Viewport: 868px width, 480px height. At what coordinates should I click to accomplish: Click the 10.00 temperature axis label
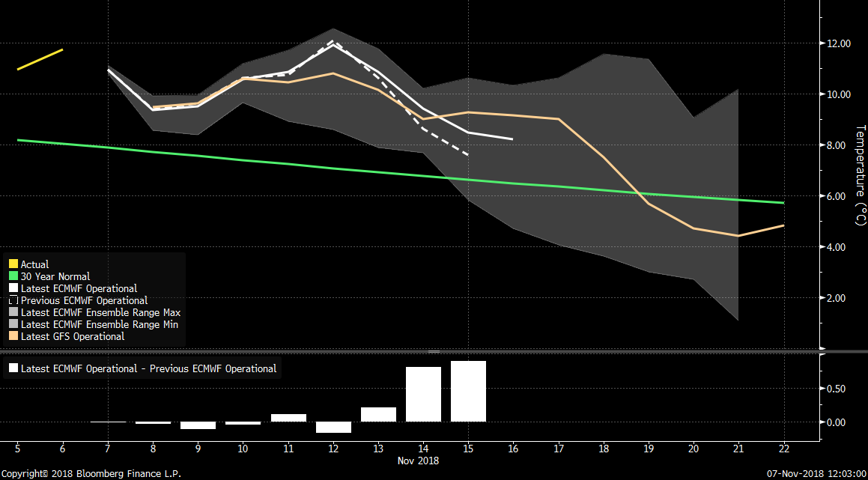[840, 94]
